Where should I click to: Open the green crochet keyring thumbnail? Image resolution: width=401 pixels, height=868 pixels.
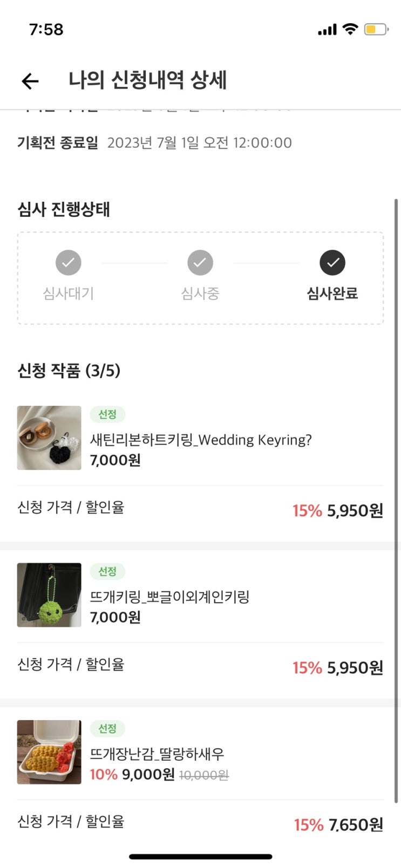(x=49, y=594)
